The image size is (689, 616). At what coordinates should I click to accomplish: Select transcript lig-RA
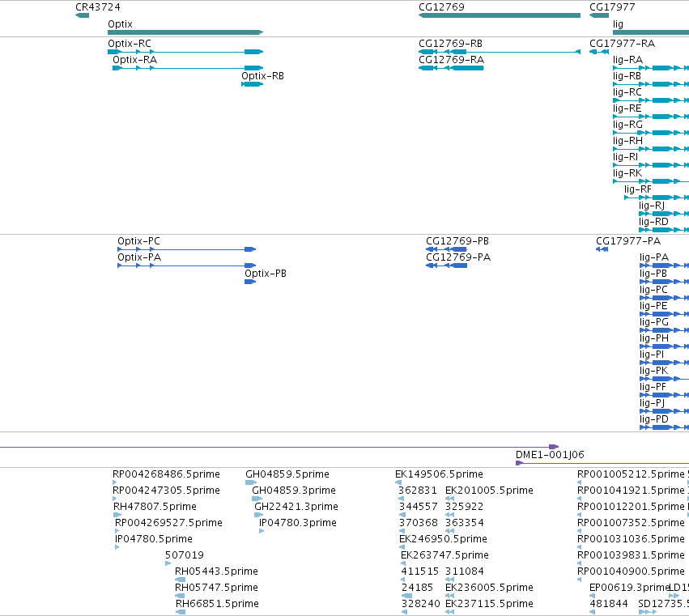(651, 68)
